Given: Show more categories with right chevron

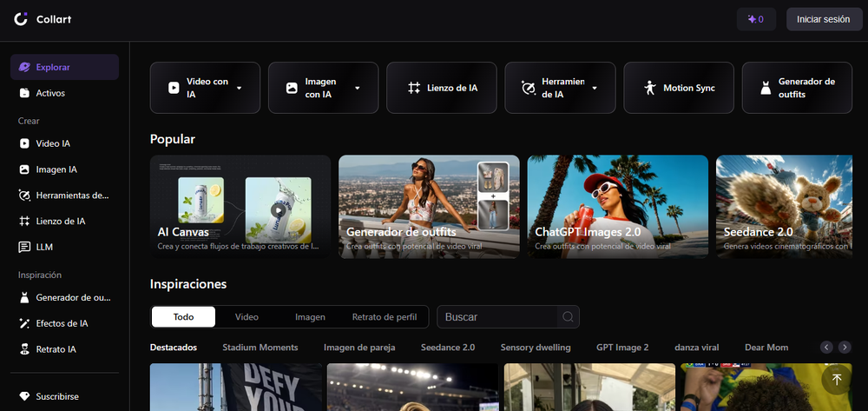Looking at the screenshot, I should point(845,348).
